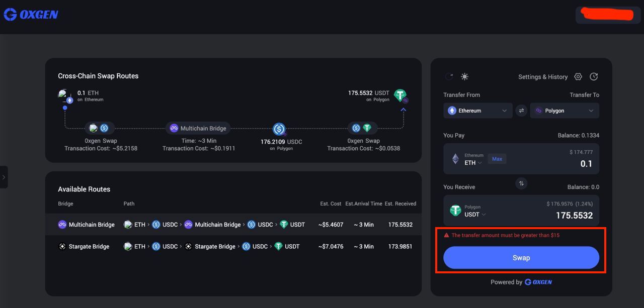Click the Swap button

[521, 258]
